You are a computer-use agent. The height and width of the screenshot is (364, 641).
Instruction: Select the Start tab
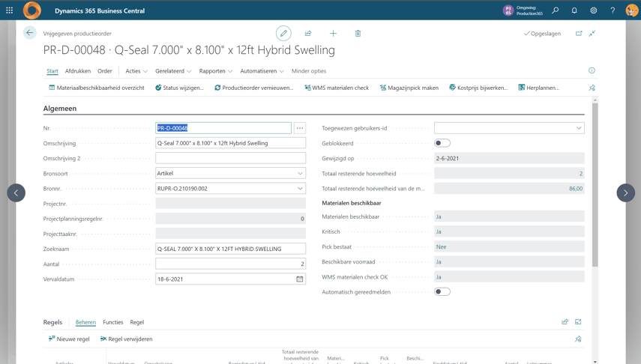click(52, 71)
